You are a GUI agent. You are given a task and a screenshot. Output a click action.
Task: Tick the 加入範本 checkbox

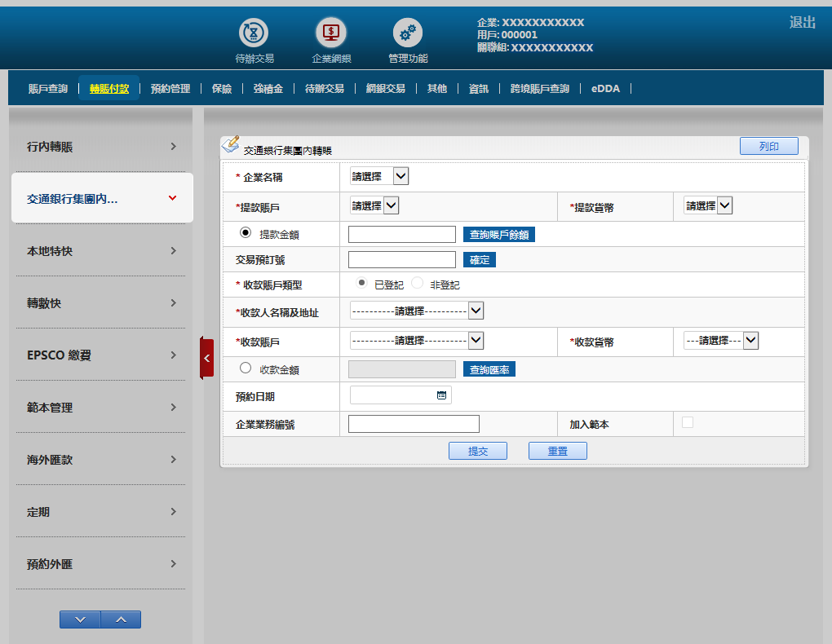pos(688,422)
